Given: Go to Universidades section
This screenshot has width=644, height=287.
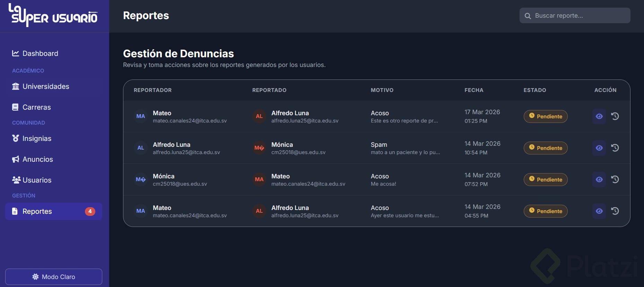Looking at the screenshot, I should 45,86.
